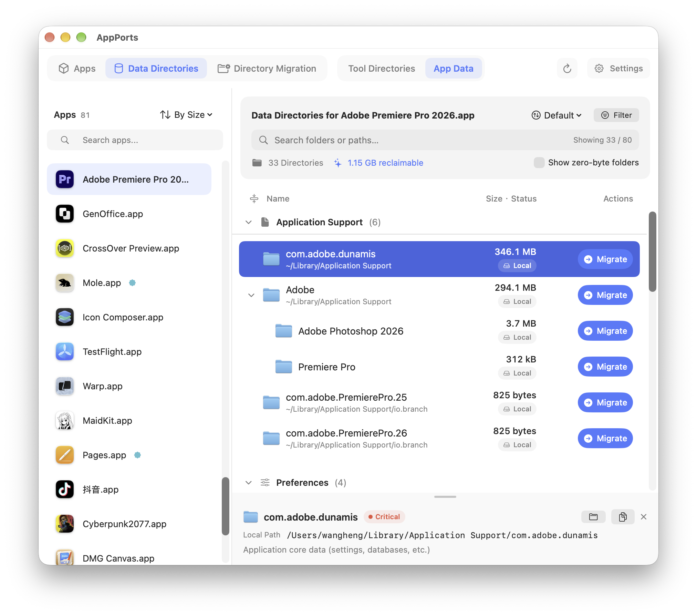The width and height of the screenshot is (697, 616).
Task: Select Warp.app in the apps list
Action: coord(129,386)
